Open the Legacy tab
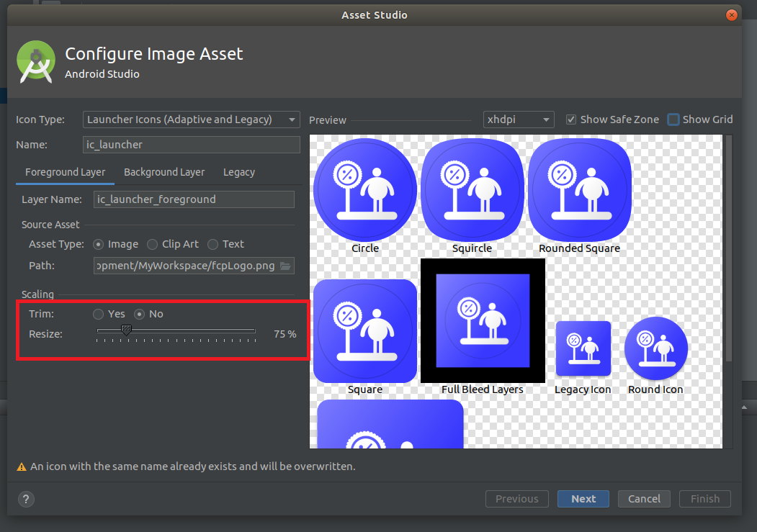757x532 pixels. pos(238,172)
